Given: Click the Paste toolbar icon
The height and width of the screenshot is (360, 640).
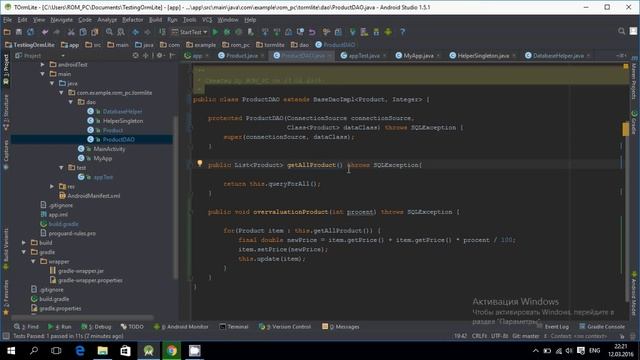Looking at the screenshot, I should click(x=95, y=32).
